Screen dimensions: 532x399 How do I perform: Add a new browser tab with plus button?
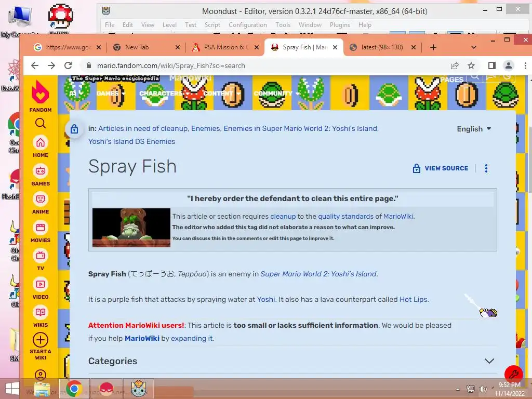pyautogui.click(x=433, y=47)
